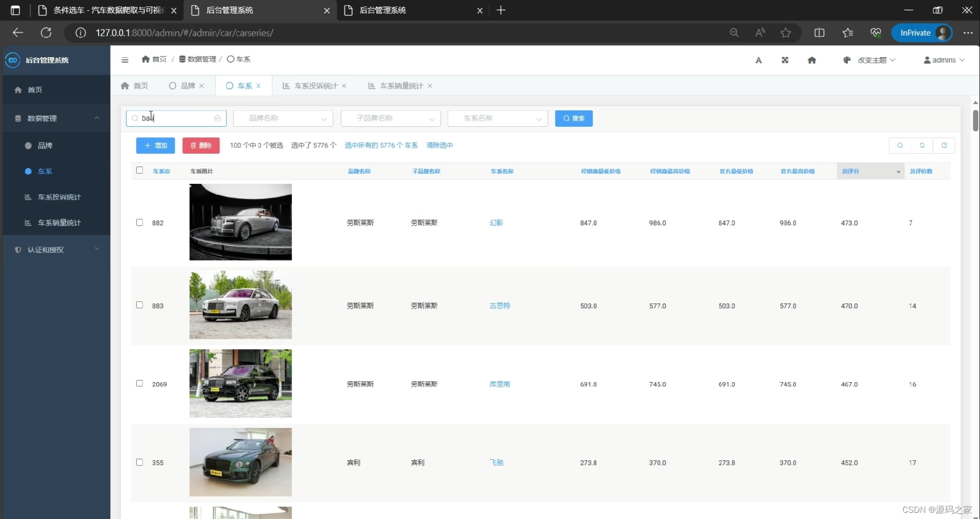Click the page vertical scrollbar thumb
Image resolution: width=980 pixels, height=519 pixels.
tap(975, 121)
